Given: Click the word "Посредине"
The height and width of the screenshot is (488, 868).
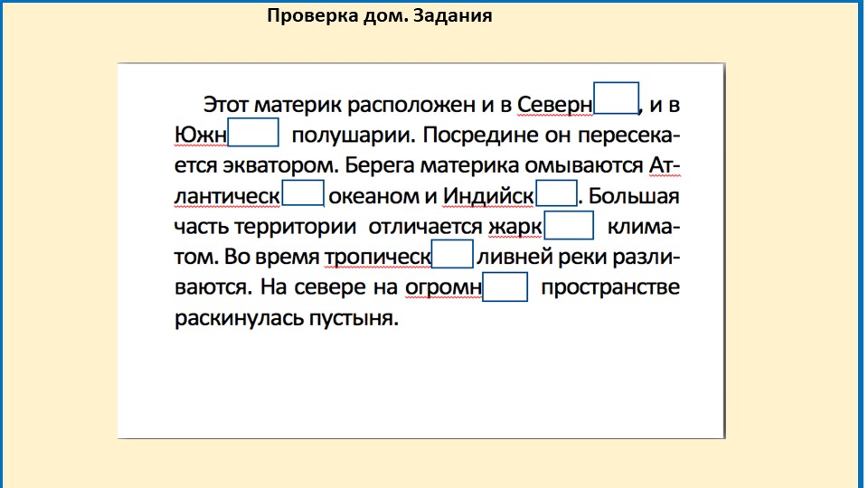Looking at the screenshot, I should [481, 135].
